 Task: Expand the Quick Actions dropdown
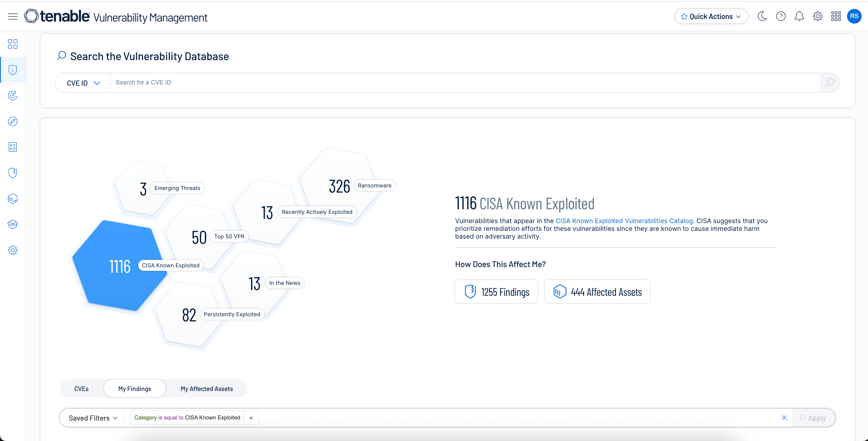[711, 16]
